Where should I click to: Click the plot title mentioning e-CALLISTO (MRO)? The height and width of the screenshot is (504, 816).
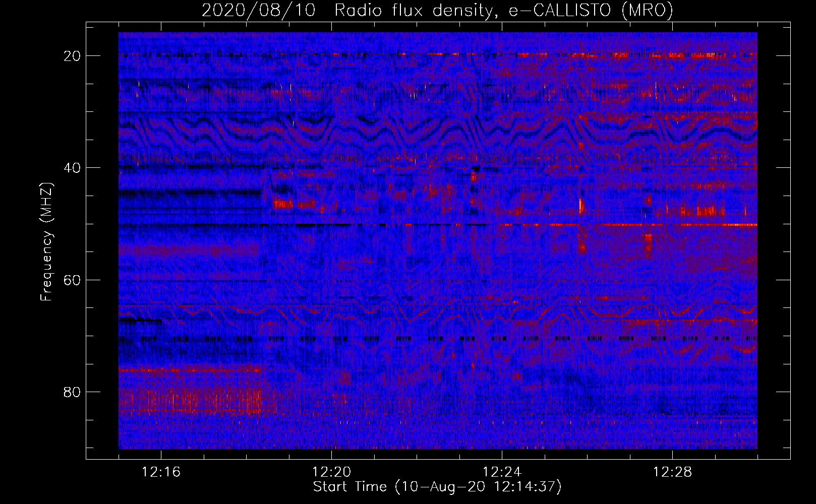pyautogui.click(x=437, y=11)
